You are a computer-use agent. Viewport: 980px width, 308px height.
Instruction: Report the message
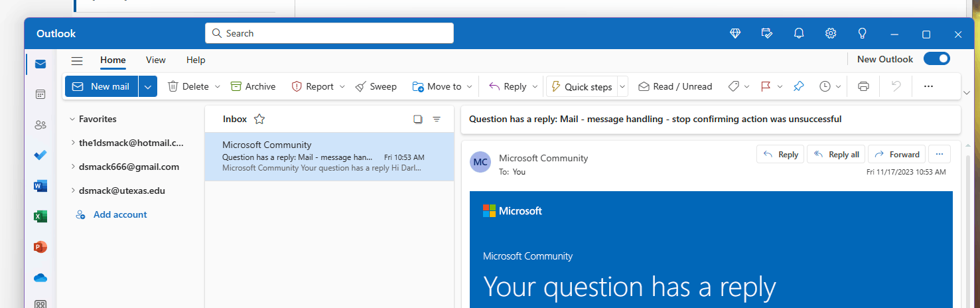point(313,86)
